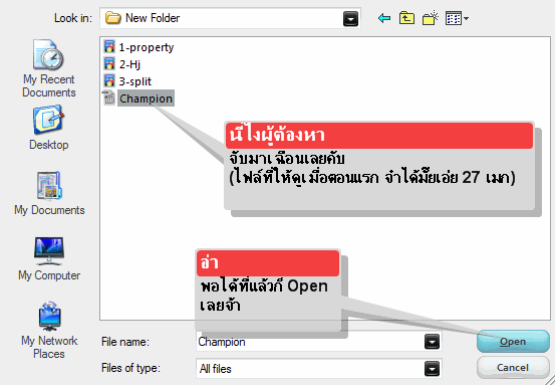
Task: Open My Computer in places bar
Action: pyautogui.click(x=49, y=259)
